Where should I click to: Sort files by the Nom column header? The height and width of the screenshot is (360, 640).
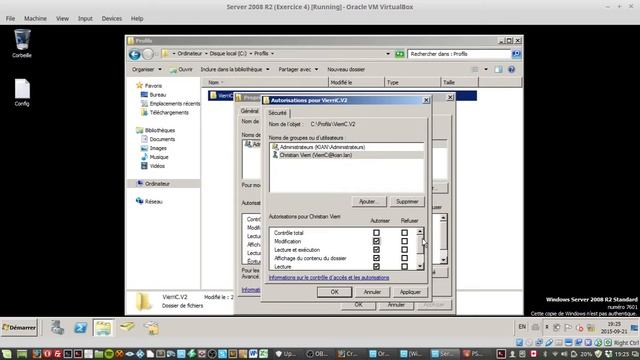click(265, 82)
